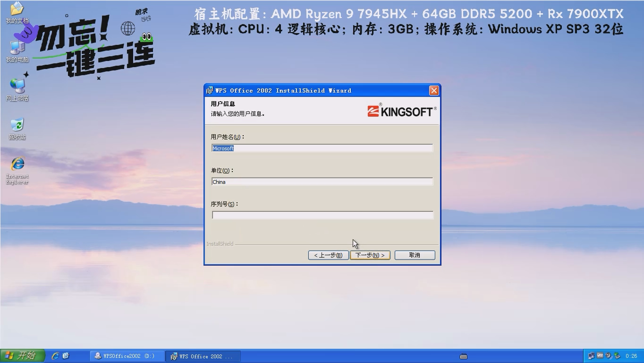
Task: Open the keyboard language bar icon
Action: 463,356
